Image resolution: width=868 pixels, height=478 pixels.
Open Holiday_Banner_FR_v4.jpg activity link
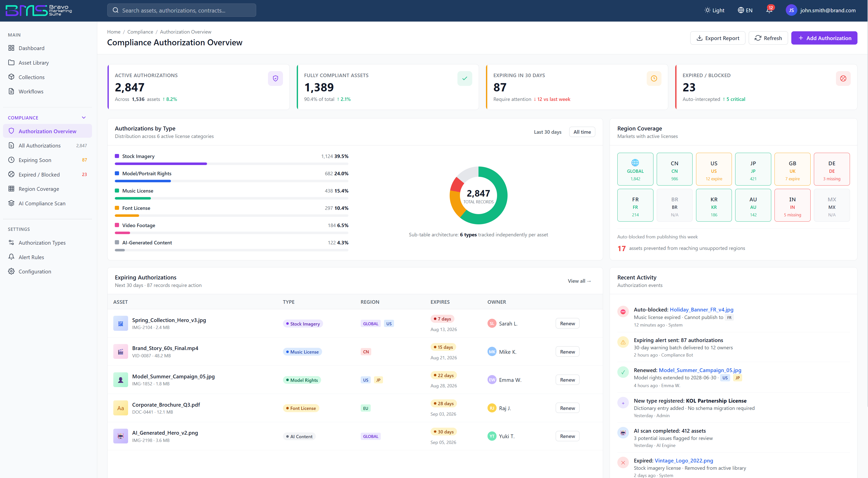[x=702, y=310]
